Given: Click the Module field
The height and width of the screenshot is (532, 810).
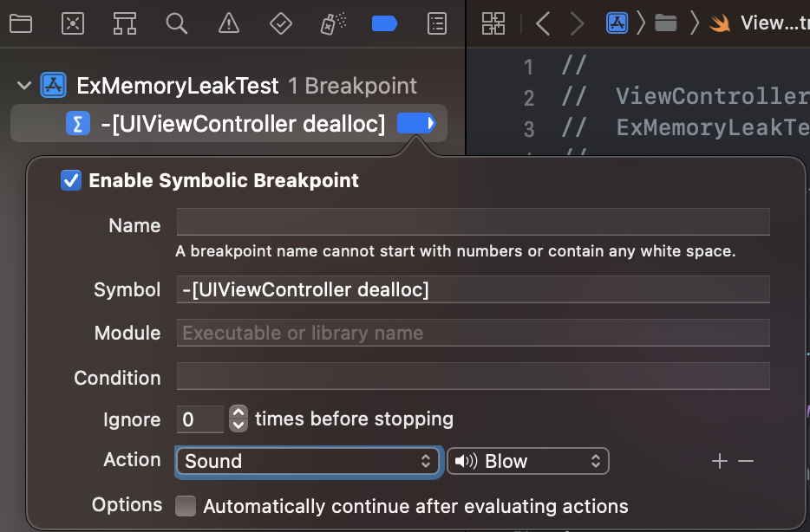Looking at the screenshot, I should point(474,333).
